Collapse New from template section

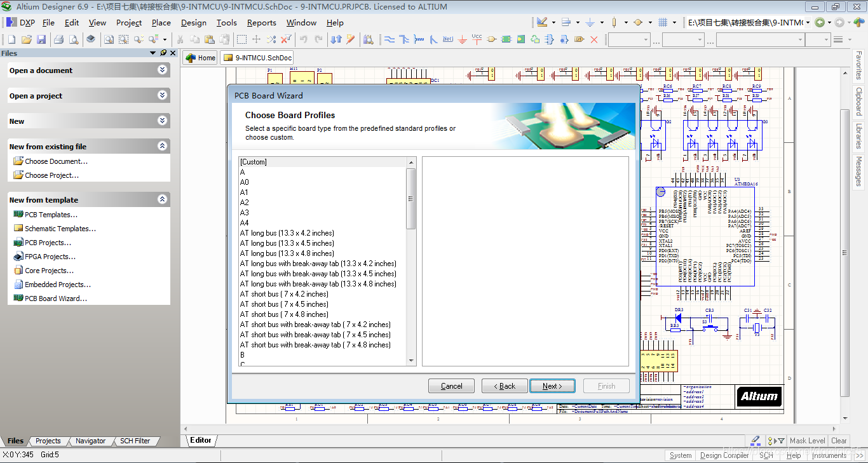(x=163, y=199)
